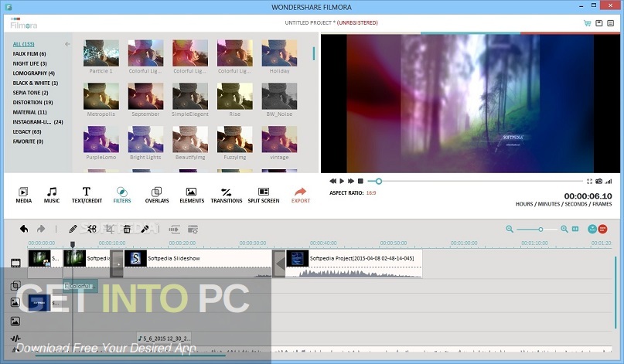Click the zoom to fit timeline icon

coord(575,229)
